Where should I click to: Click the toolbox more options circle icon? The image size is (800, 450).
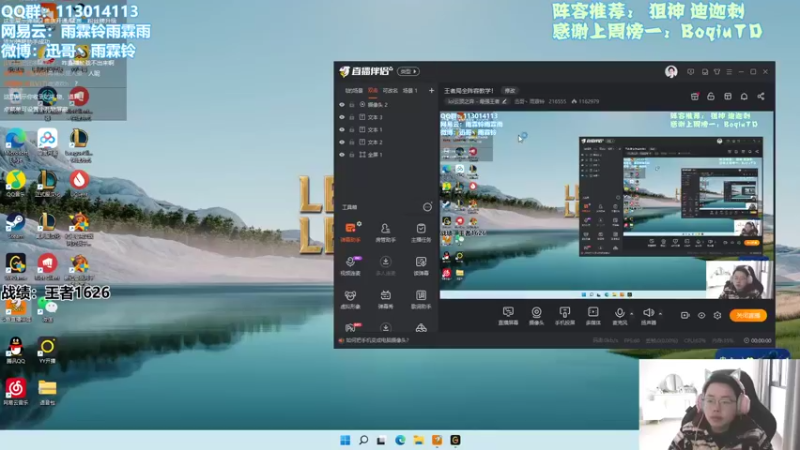[x=427, y=207]
